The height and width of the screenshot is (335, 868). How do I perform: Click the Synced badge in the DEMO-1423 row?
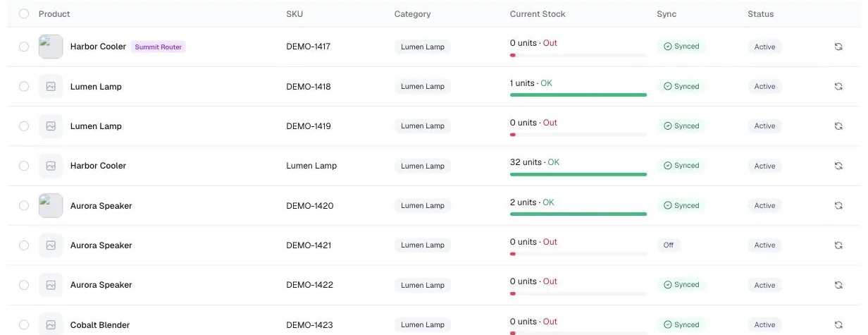pyautogui.click(x=681, y=324)
